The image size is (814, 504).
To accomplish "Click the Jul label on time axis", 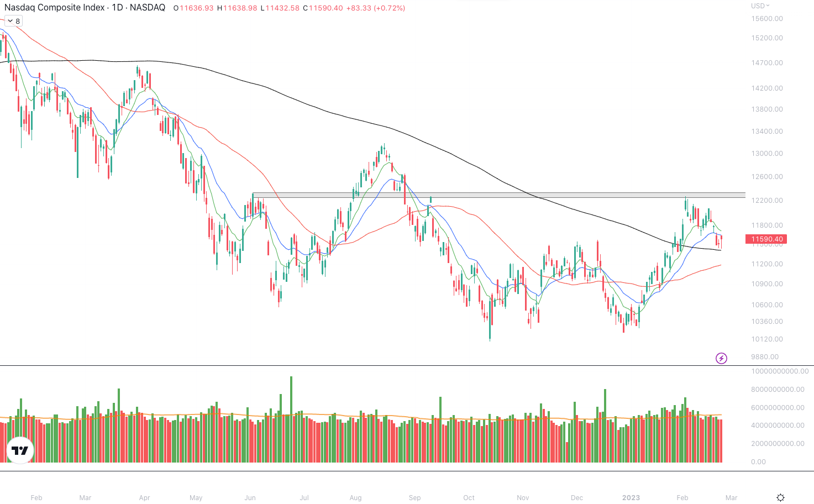I will (304, 498).
